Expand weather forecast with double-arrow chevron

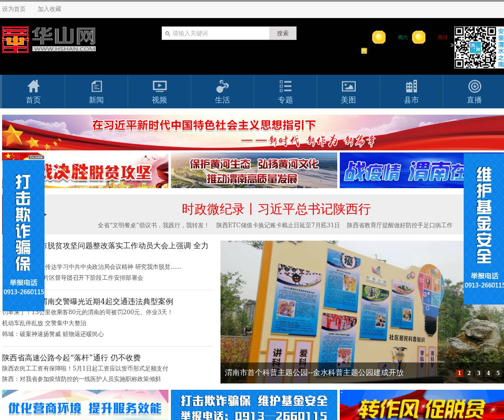452,45
